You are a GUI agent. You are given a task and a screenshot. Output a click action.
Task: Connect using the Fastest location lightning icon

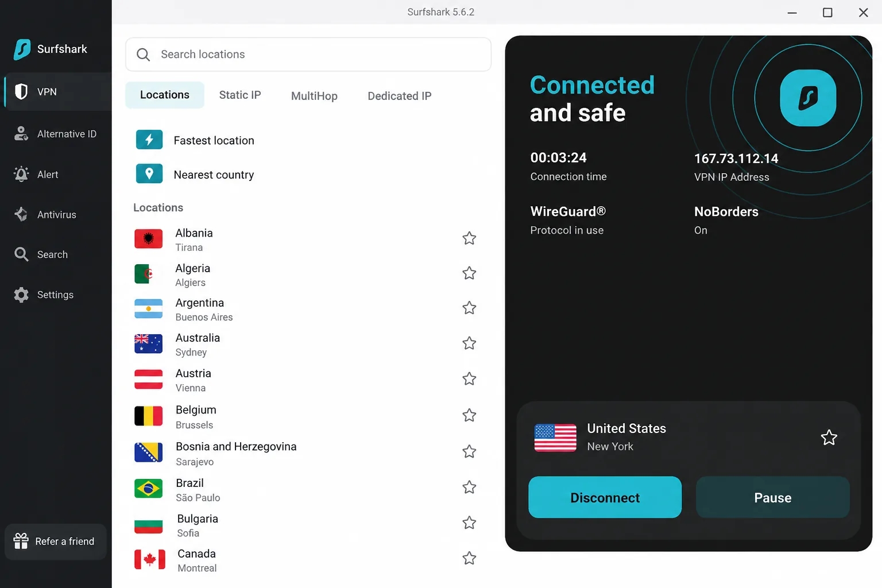149,140
